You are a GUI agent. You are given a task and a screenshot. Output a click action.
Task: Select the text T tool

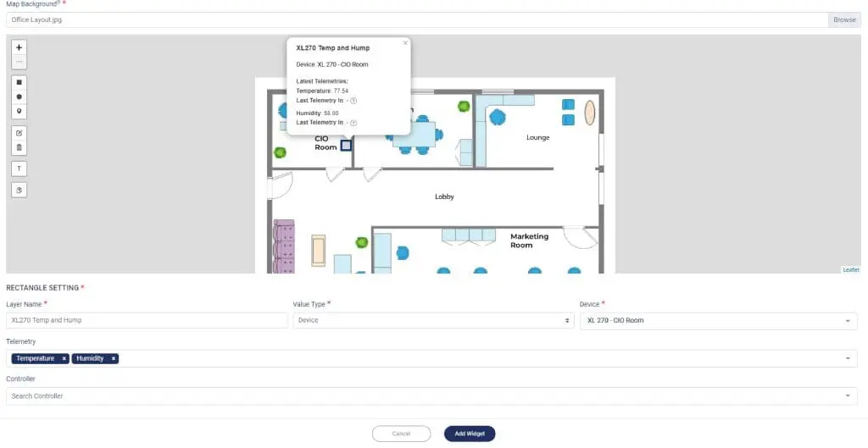pyautogui.click(x=19, y=169)
